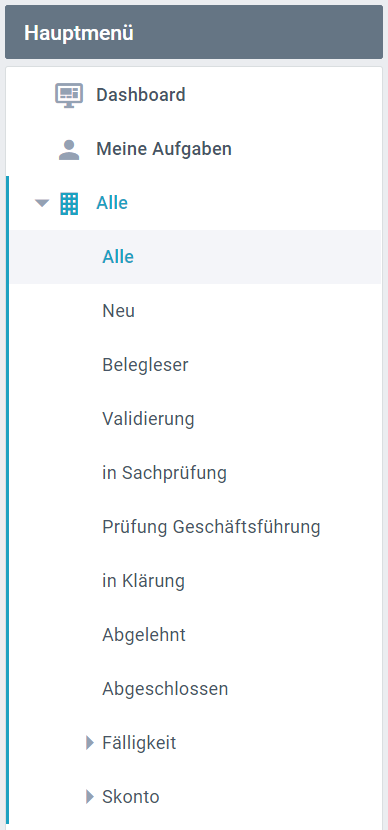This screenshot has height=830, width=388.
Task: Expand the Fälligkeit submenu arrow
Action: pyautogui.click(x=90, y=743)
